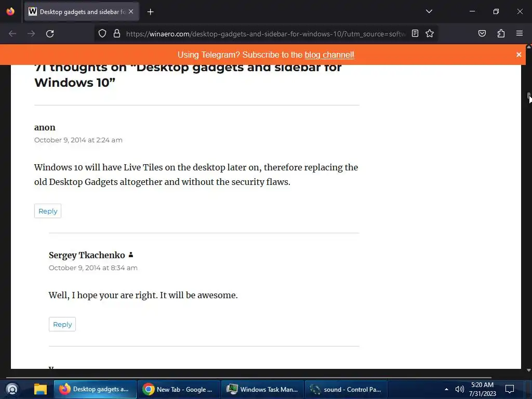Click the anon commenter name
The width and height of the screenshot is (532, 399).
pyautogui.click(x=45, y=127)
